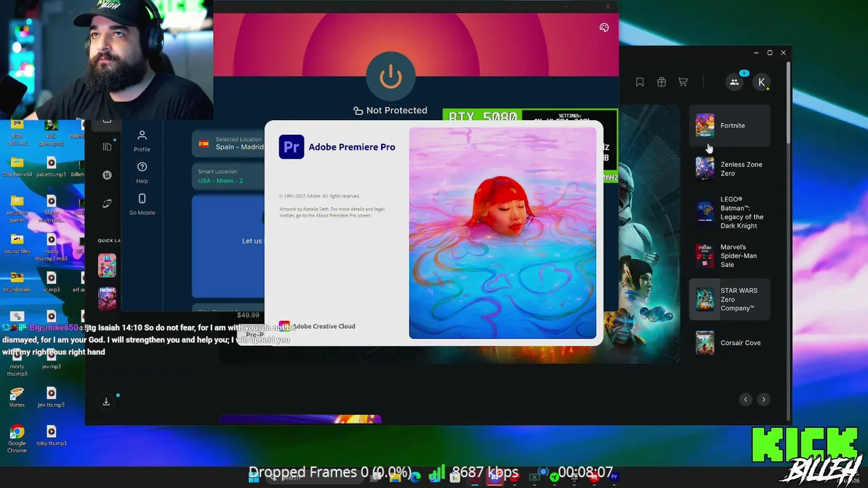This screenshot has width=868, height=488.
Task: Open the Epic launcher cart icon
Action: [683, 82]
